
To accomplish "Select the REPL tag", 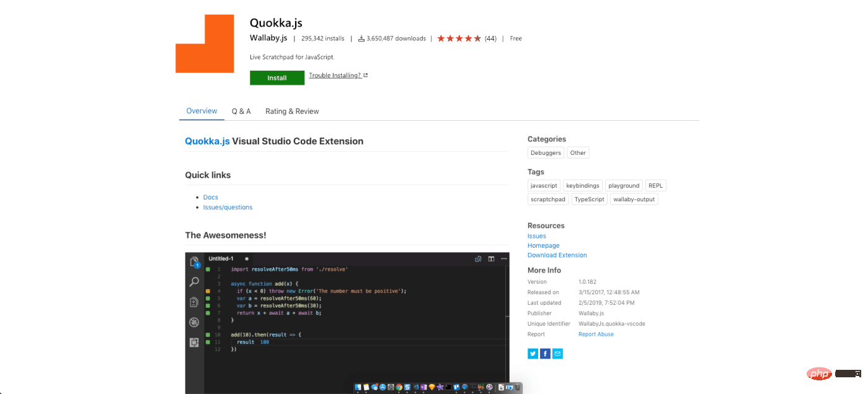I will pos(655,186).
